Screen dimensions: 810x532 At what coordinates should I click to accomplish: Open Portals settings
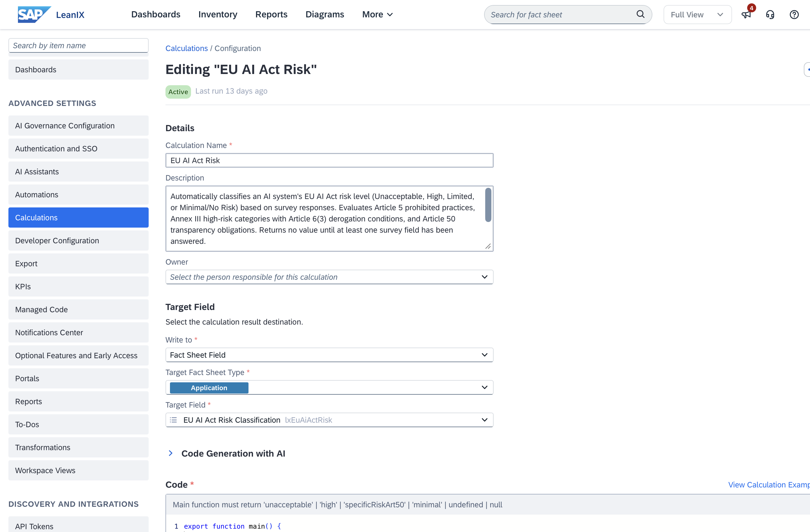[x=79, y=378]
